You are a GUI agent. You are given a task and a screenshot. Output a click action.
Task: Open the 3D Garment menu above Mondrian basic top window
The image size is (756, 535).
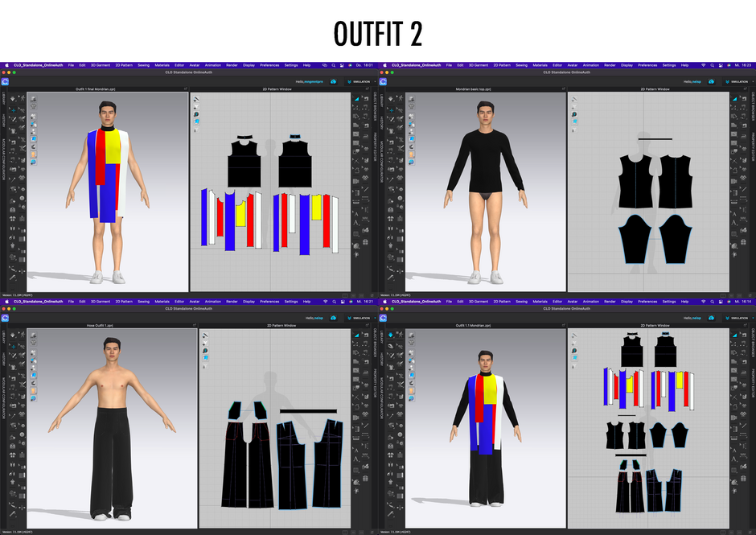pos(479,65)
